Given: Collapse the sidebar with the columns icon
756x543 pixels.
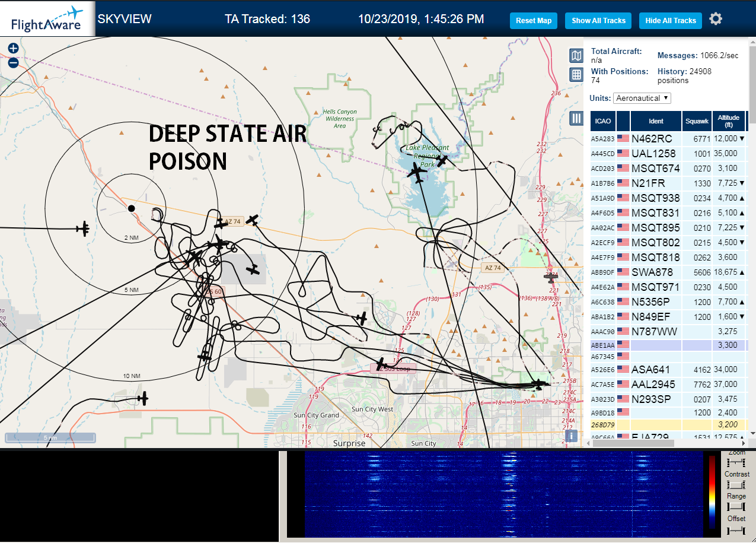Looking at the screenshot, I should 576,118.
